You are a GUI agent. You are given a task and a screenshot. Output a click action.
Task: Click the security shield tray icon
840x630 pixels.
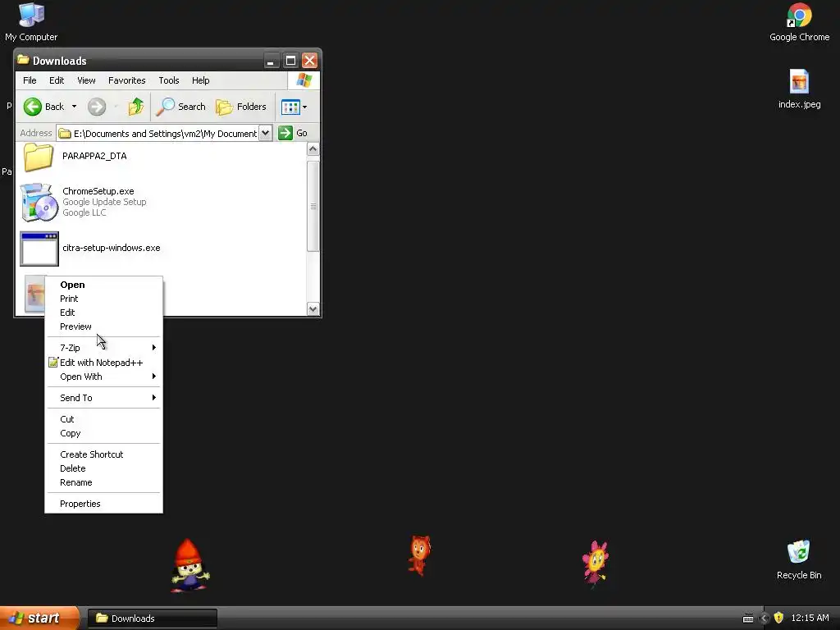(x=778, y=618)
